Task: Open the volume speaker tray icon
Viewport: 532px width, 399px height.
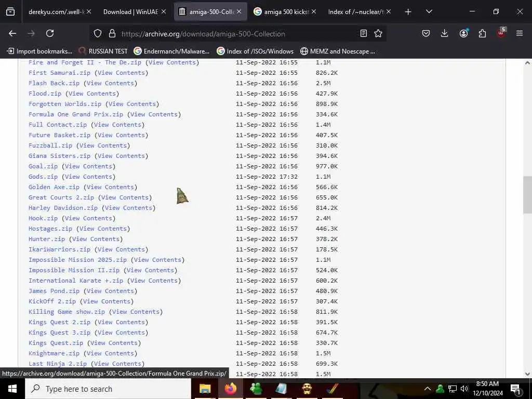Action: pyautogui.click(x=464, y=389)
